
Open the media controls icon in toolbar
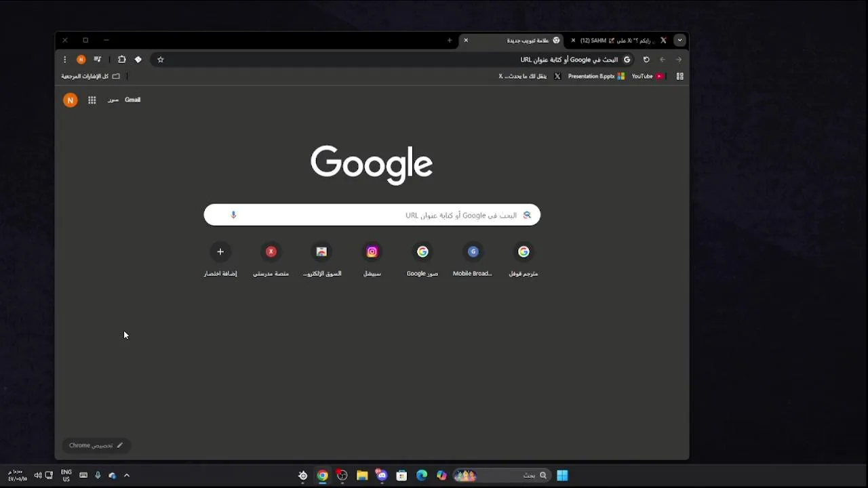tap(98, 60)
